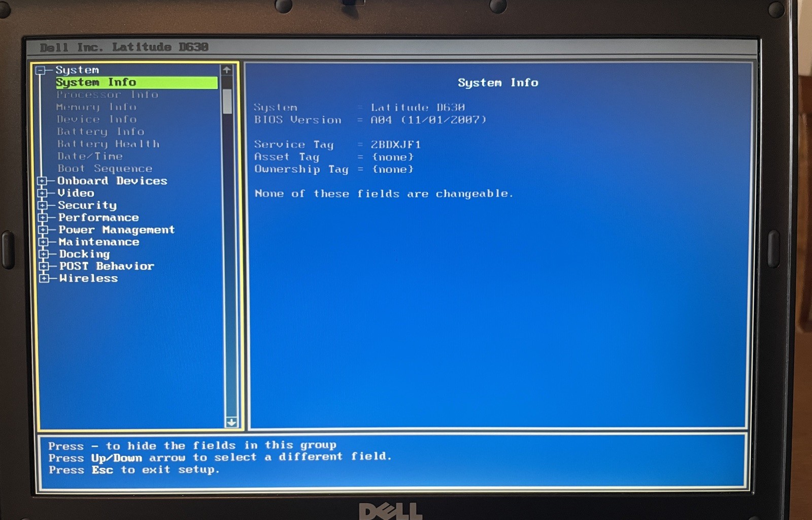The image size is (812, 520).
Task: Select the Performance label
Action: click(x=98, y=217)
